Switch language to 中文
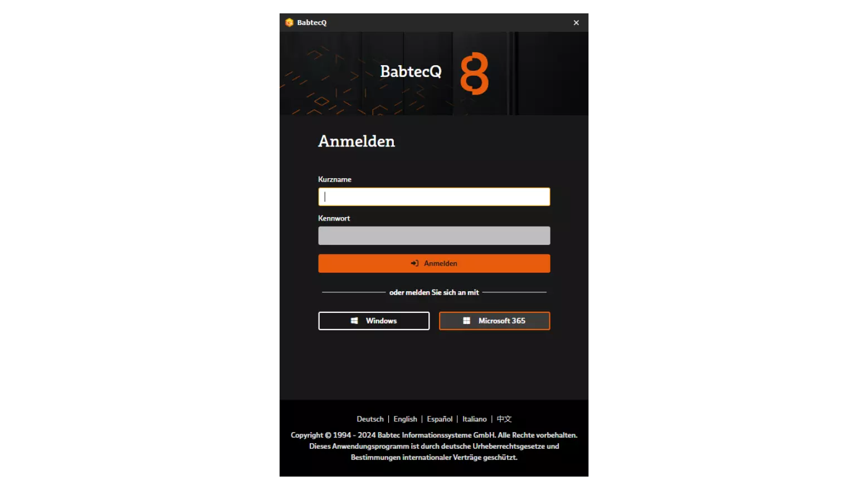 pos(504,419)
